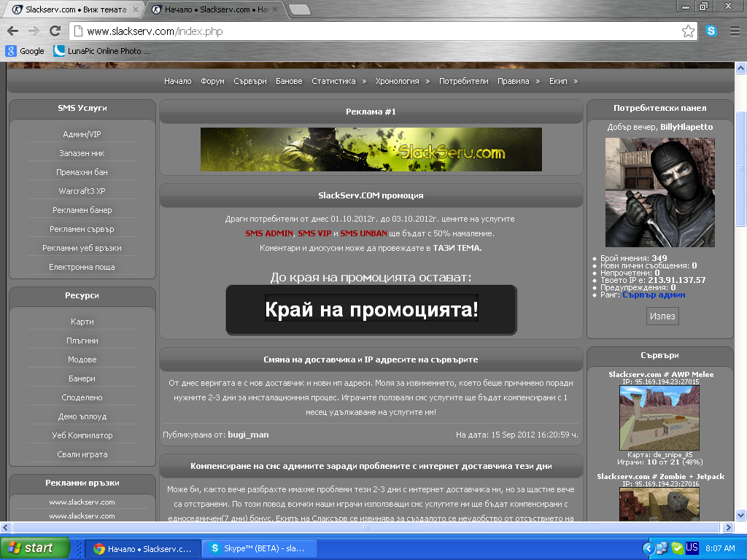Viewport: 747px width, 560px height.
Task: Click the vertical scrollbar down arrow
Action: click(740, 515)
